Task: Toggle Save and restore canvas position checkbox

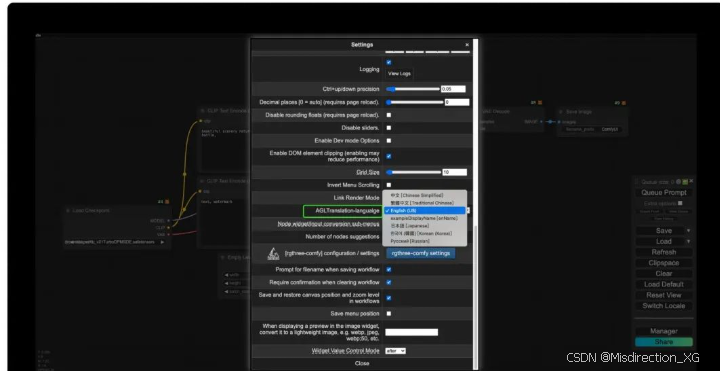Action: click(x=389, y=298)
